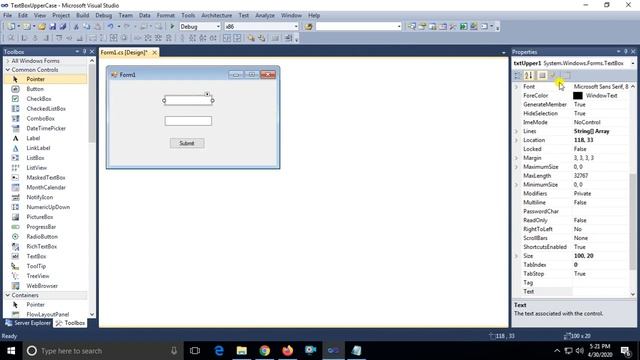
Task: Click the Properties panel vertical scrollbar
Action: (633, 222)
